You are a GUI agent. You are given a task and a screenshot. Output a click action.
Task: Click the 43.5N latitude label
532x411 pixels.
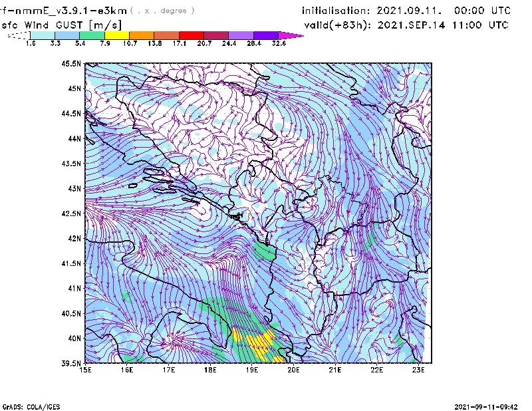pos(71,164)
